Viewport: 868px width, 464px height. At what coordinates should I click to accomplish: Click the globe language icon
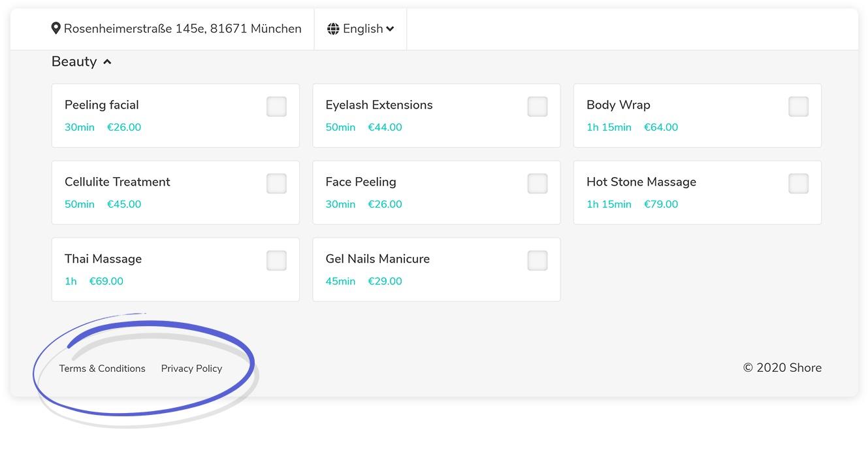[x=333, y=29]
